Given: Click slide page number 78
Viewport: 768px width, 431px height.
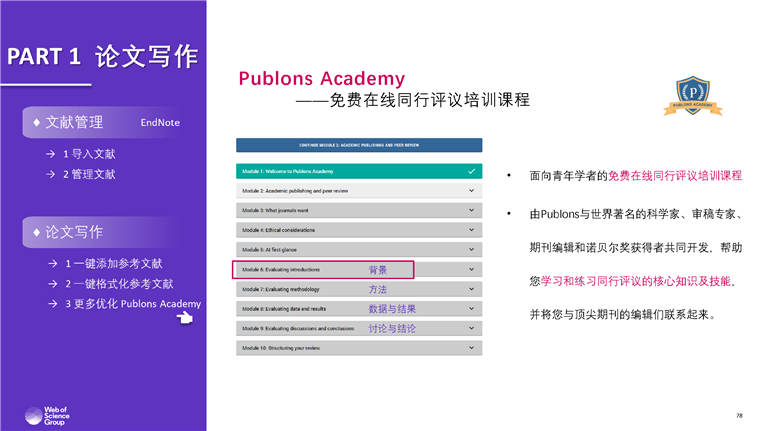Looking at the screenshot, I should point(739,415).
